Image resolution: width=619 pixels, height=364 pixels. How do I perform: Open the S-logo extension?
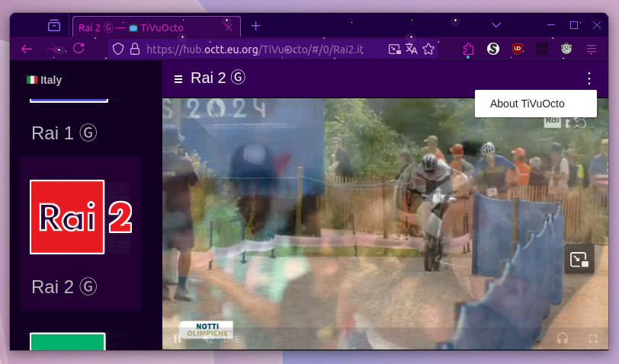[x=493, y=49]
